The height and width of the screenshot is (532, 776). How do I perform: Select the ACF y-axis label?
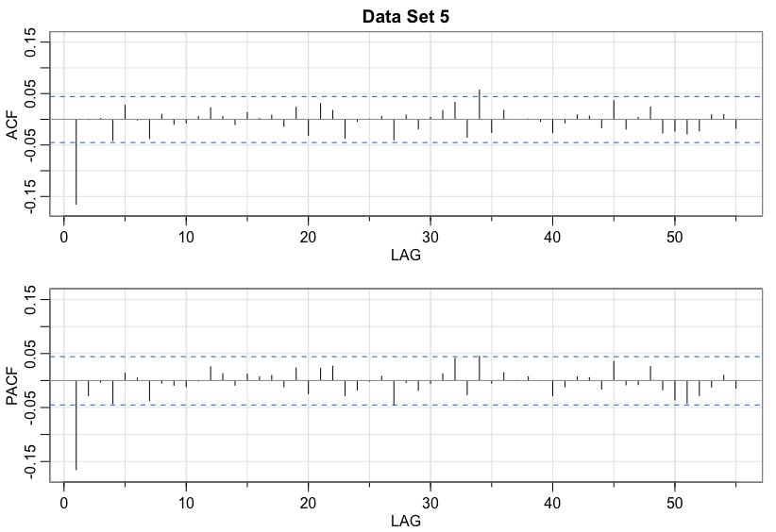[x=12, y=122]
